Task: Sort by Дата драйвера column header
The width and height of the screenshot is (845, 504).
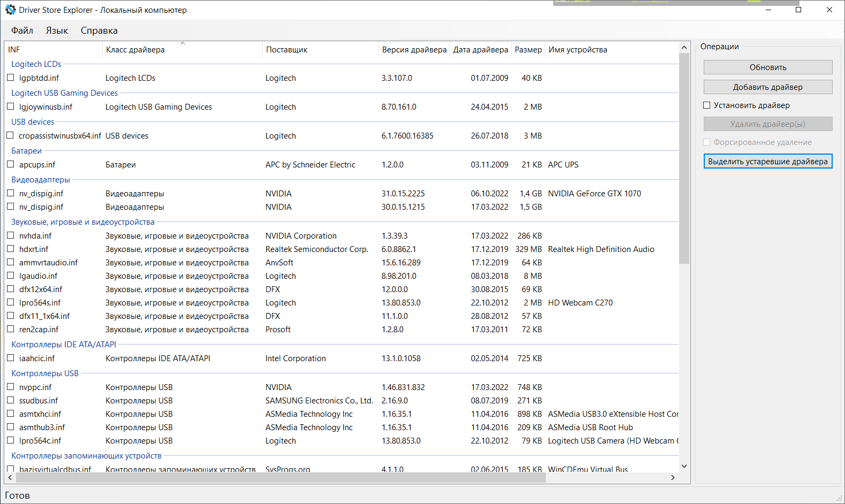Action: 481,50
